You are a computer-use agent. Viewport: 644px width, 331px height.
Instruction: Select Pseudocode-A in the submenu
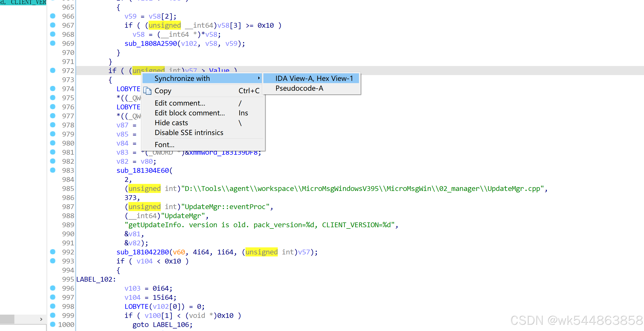tap(299, 88)
